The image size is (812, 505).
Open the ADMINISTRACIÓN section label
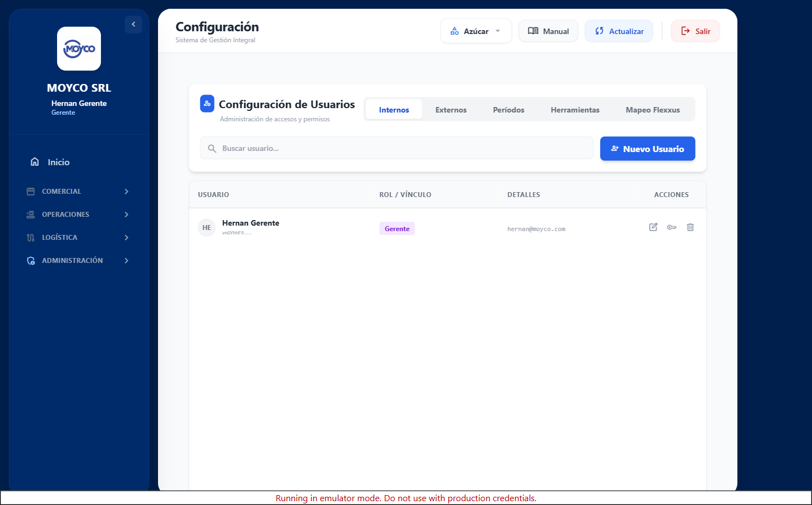(x=72, y=261)
